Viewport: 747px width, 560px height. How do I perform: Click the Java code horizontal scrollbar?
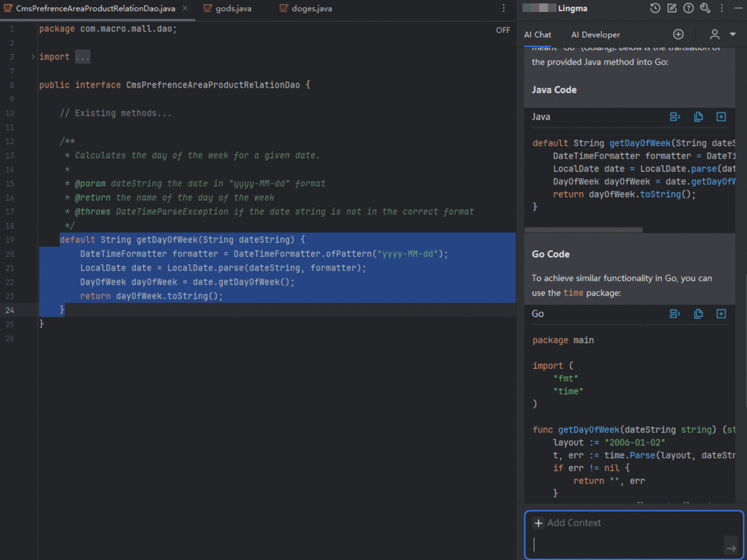coord(583,230)
